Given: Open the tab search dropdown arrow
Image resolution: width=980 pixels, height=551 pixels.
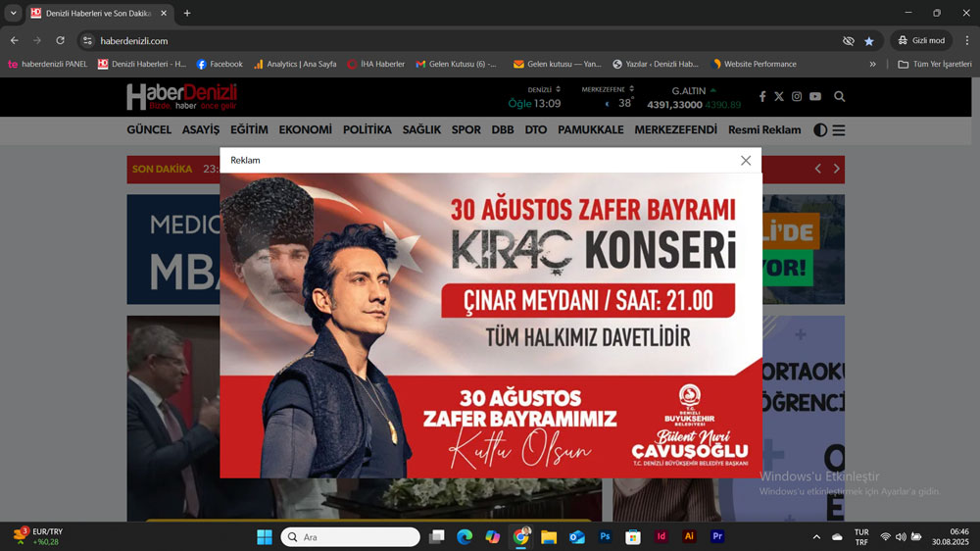Looking at the screenshot, I should (14, 13).
